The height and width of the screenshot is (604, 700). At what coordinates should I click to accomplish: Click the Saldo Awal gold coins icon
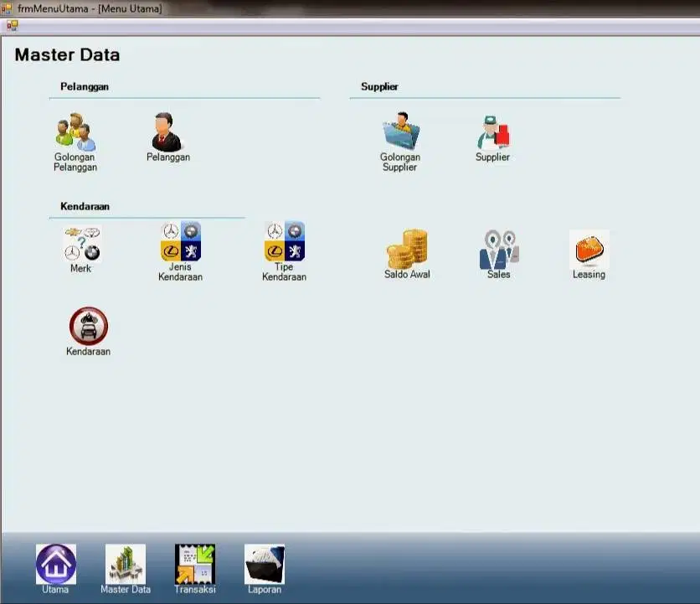(x=407, y=250)
